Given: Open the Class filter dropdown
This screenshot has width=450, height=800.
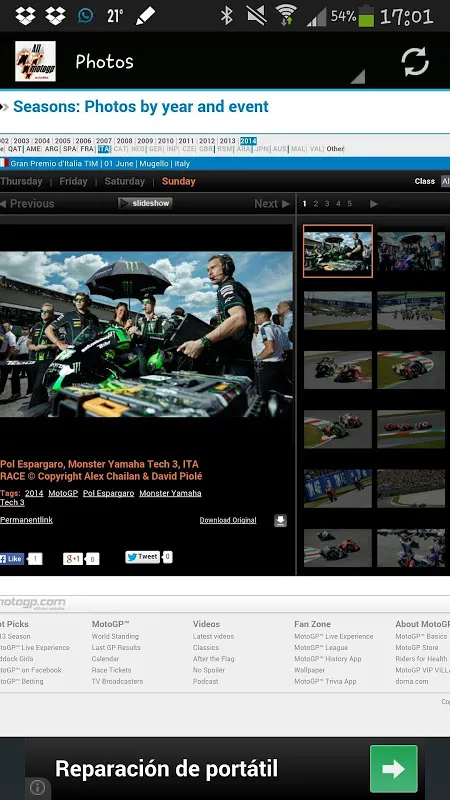Looking at the screenshot, I should (x=445, y=182).
